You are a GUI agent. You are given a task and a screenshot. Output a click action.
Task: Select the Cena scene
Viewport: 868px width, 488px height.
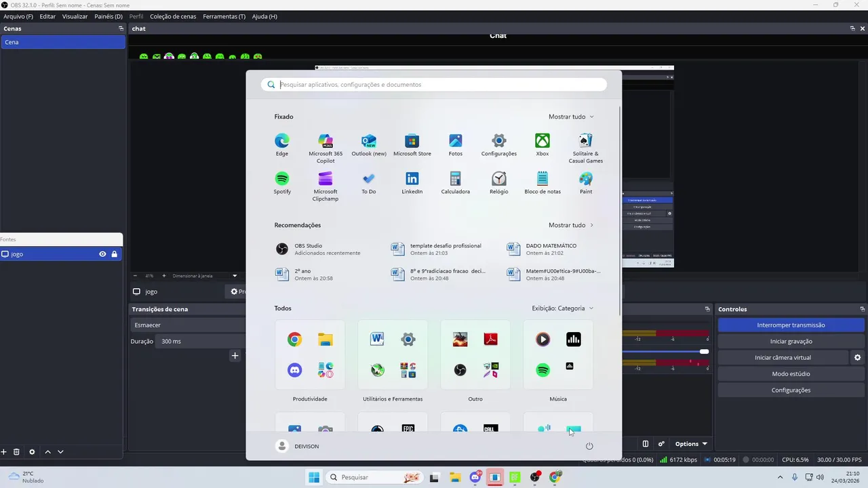(x=63, y=42)
